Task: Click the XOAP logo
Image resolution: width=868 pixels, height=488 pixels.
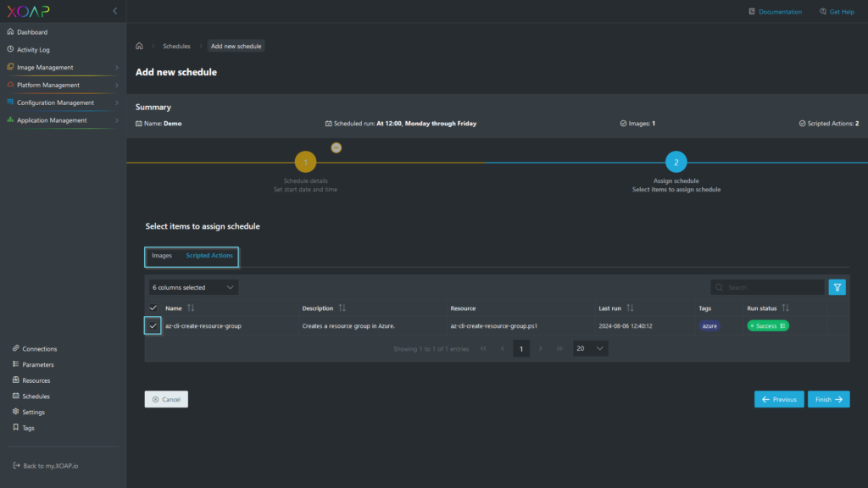Action: [x=28, y=11]
